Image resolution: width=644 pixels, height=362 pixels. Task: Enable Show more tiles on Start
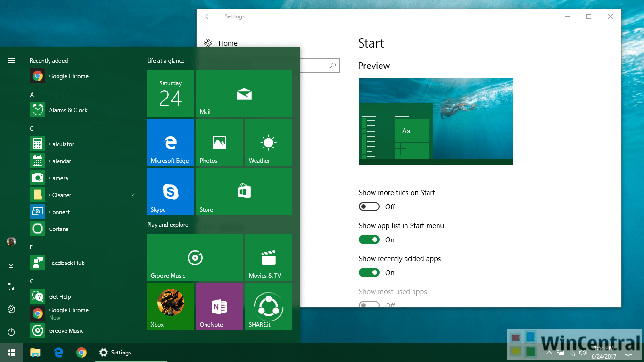(x=369, y=206)
